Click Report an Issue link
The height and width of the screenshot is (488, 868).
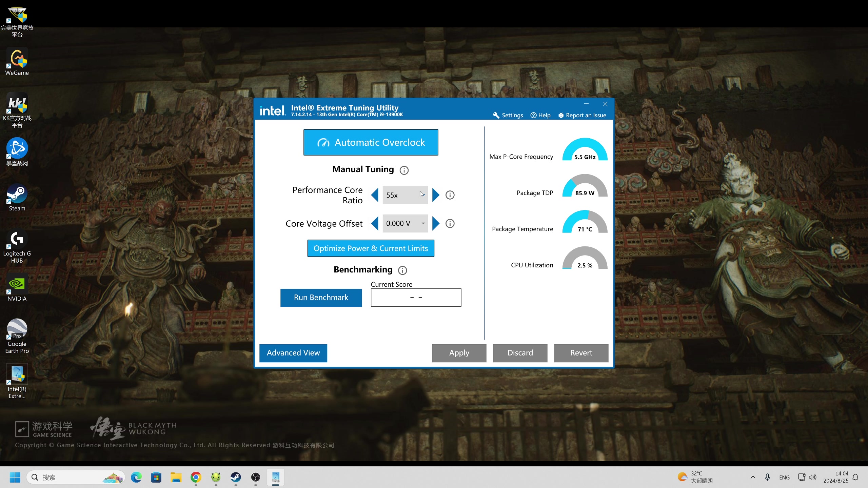[582, 115]
